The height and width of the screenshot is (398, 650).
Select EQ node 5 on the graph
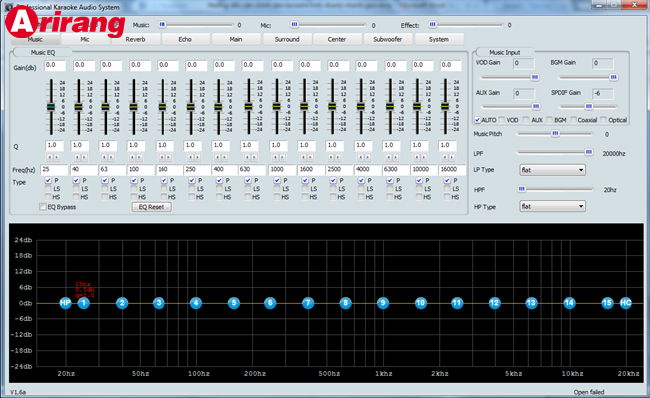coord(234,303)
